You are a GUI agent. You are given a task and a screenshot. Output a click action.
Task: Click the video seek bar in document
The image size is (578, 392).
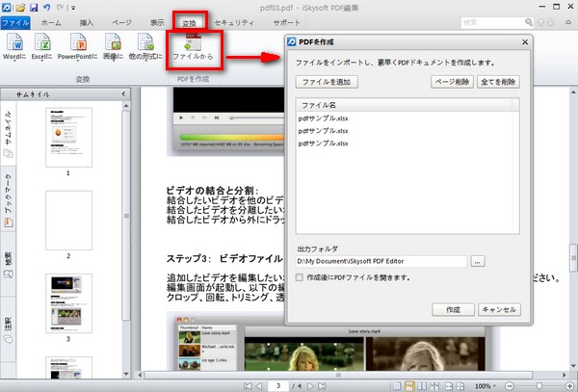pos(257,118)
